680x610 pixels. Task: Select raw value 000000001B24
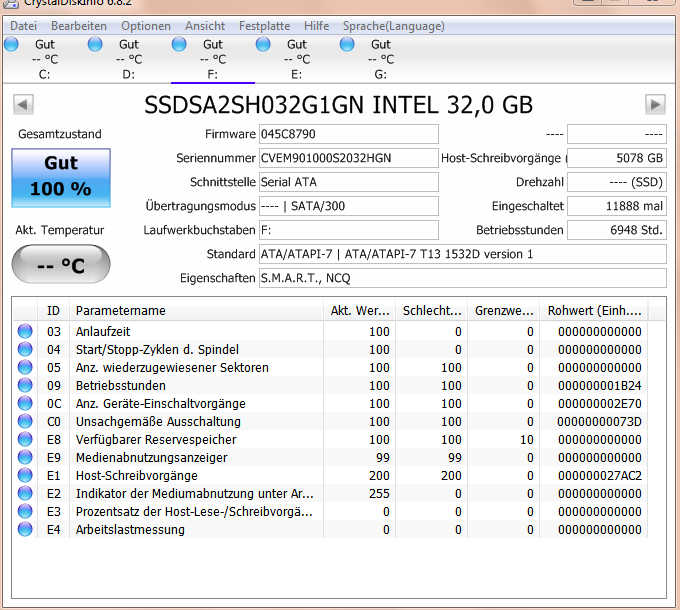click(599, 385)
